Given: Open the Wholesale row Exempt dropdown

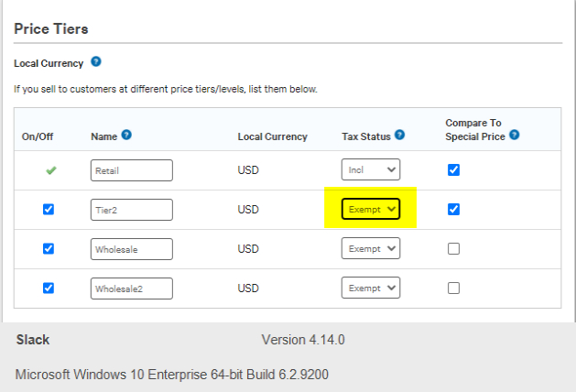Looking at the screenshot, I should pyautogui.click(x=371, y=248).
